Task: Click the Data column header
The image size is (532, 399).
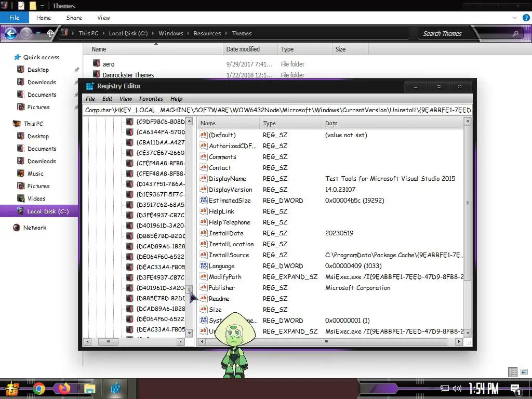Action: tap(393, 123)
